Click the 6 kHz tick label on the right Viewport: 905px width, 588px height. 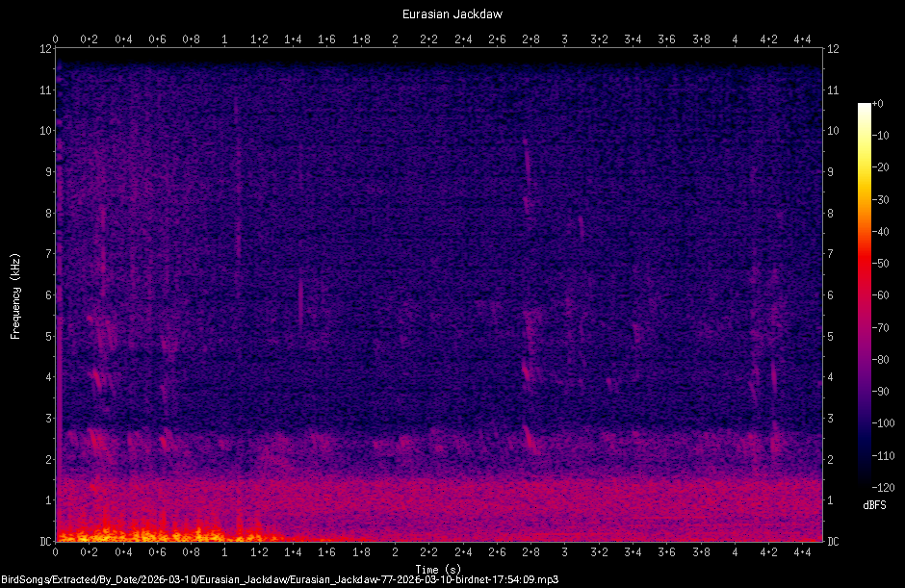click(830, 294)
